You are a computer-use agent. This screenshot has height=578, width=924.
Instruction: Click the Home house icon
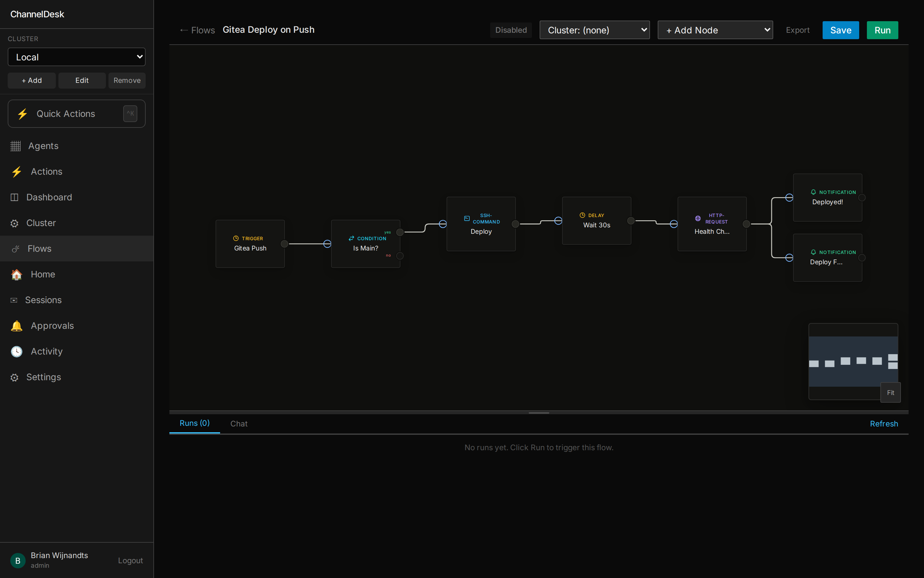16,275
